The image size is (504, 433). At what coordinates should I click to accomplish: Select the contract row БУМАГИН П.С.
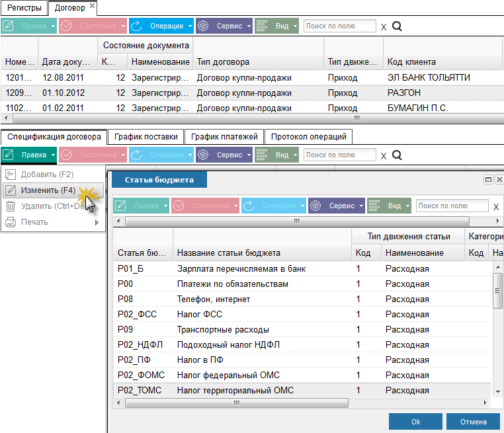point(252,108)
